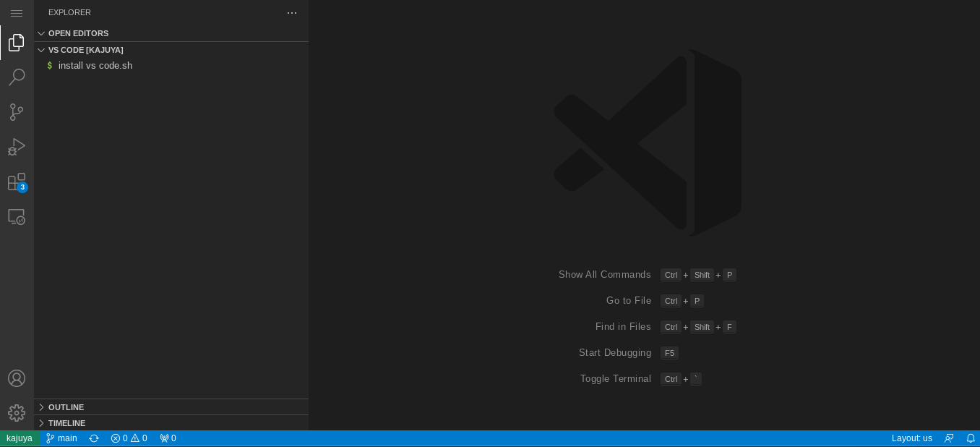Open the file install vs code.sh
The height and width of the screenshot is (447, 980).
pyautogui.click(x=171, y=66)
